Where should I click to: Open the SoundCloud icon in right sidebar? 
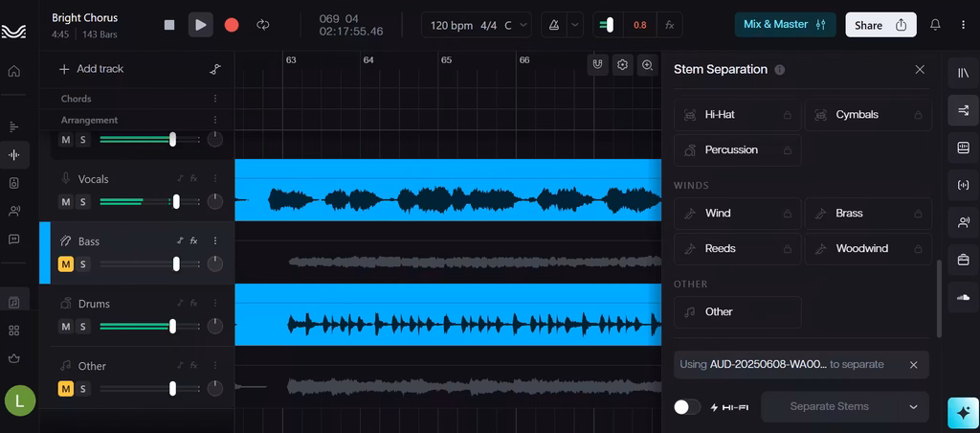pos(963,297)
